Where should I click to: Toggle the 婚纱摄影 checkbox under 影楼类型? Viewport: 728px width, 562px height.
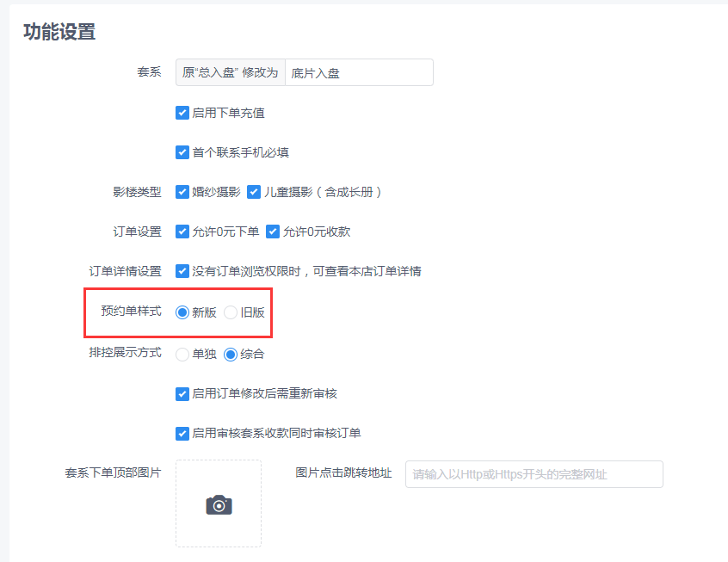click(182, 192)
